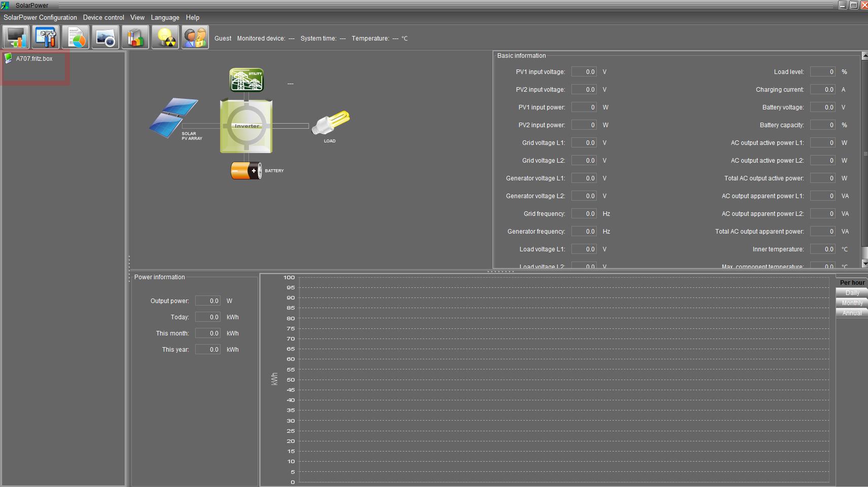Open the SolarPower Configuration menu

(x=40, y=17)
